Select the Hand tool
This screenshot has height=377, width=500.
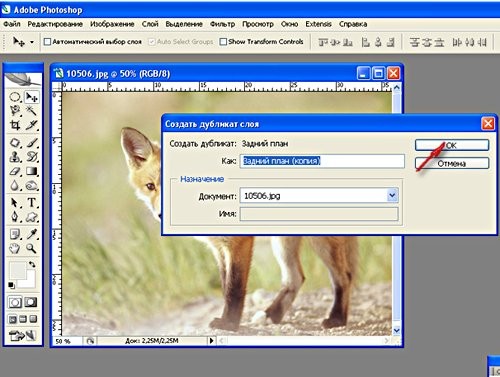pyautogui.click(x=15, y=248)
